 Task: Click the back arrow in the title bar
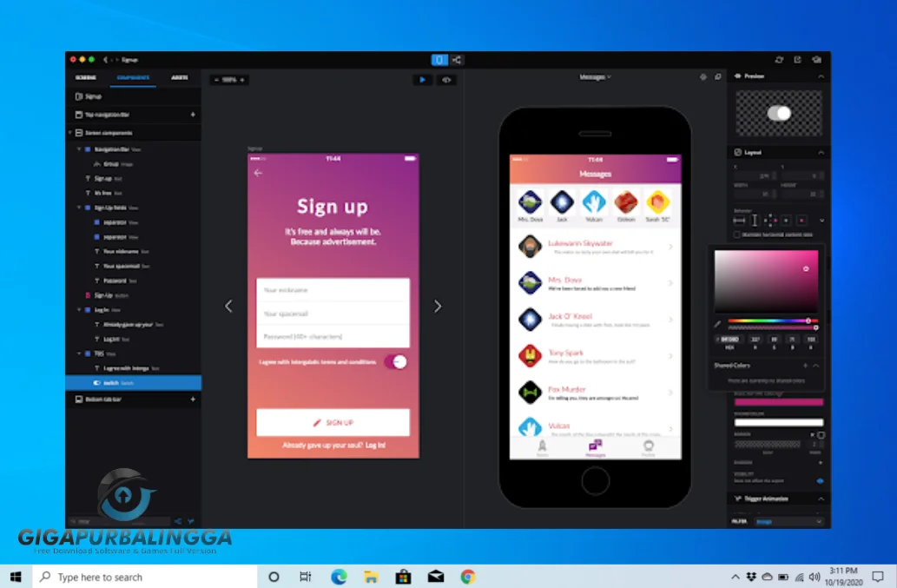click(x=104, y=60)
